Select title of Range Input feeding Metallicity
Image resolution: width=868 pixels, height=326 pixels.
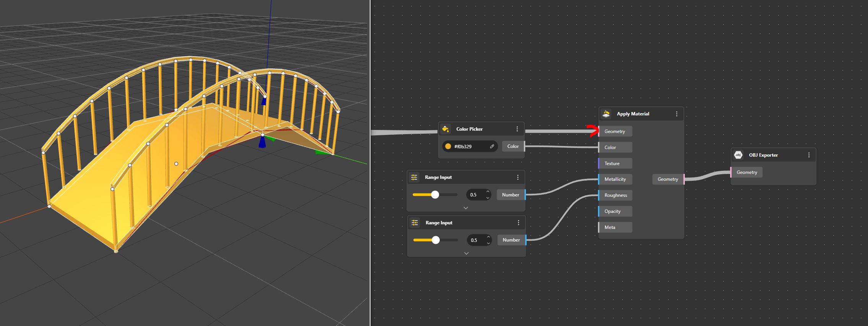click(439, 177)
